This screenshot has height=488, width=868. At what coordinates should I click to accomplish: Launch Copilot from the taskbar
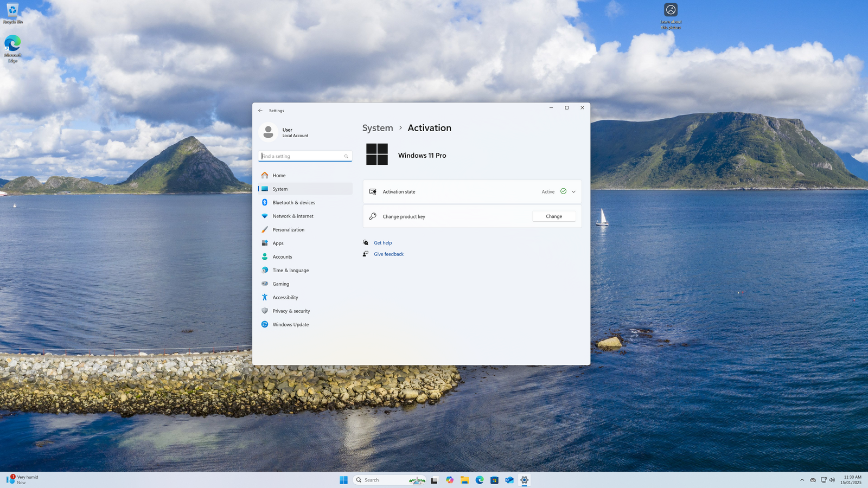tap(450, 480)
